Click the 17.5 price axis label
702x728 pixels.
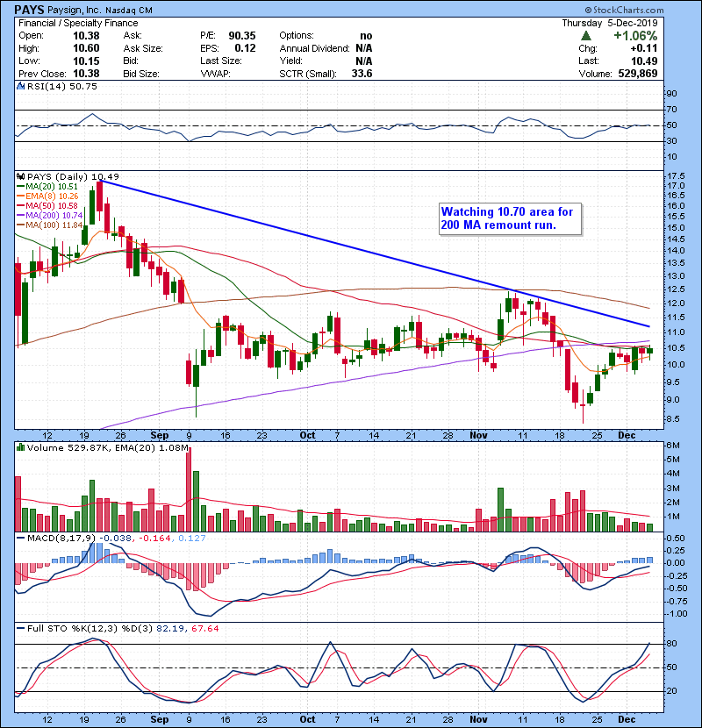tap(676, 176)
